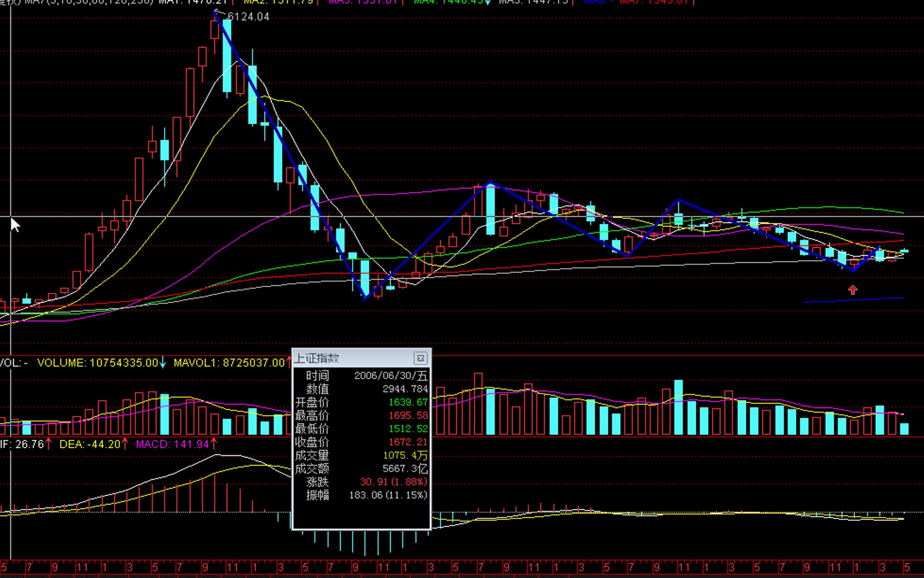Click the 上证指数 popup title bar
Viewport: 924px width, 578px height.
tap(361, 358)
